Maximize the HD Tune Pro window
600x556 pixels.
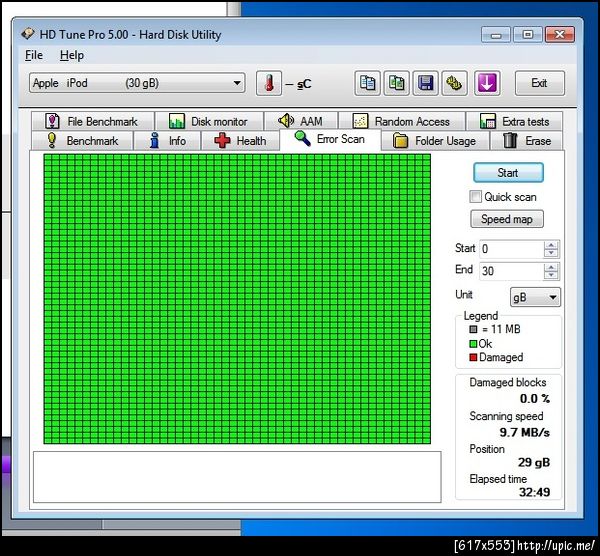click(x=528, y=35)
